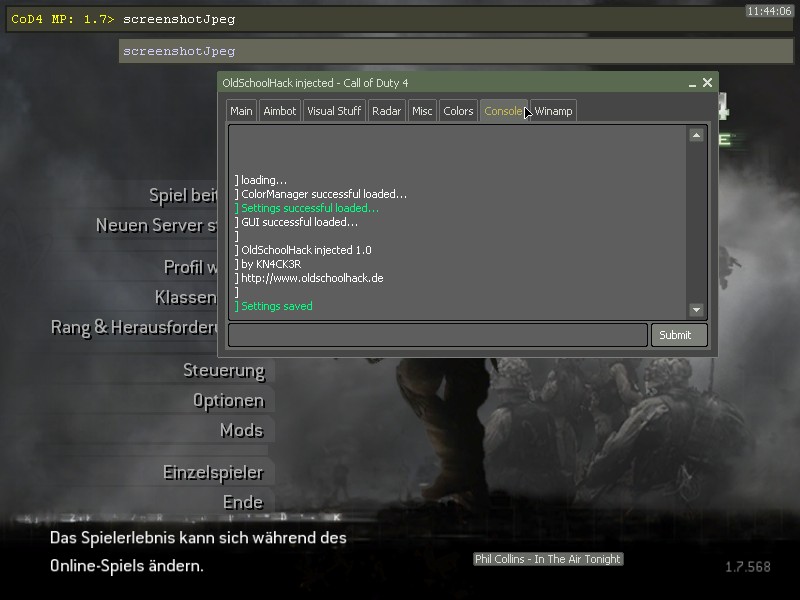The width and height of the screenshot is (800, 600).
Task: Click the 1.7.568 version number
Action: [x=748, y=567]
